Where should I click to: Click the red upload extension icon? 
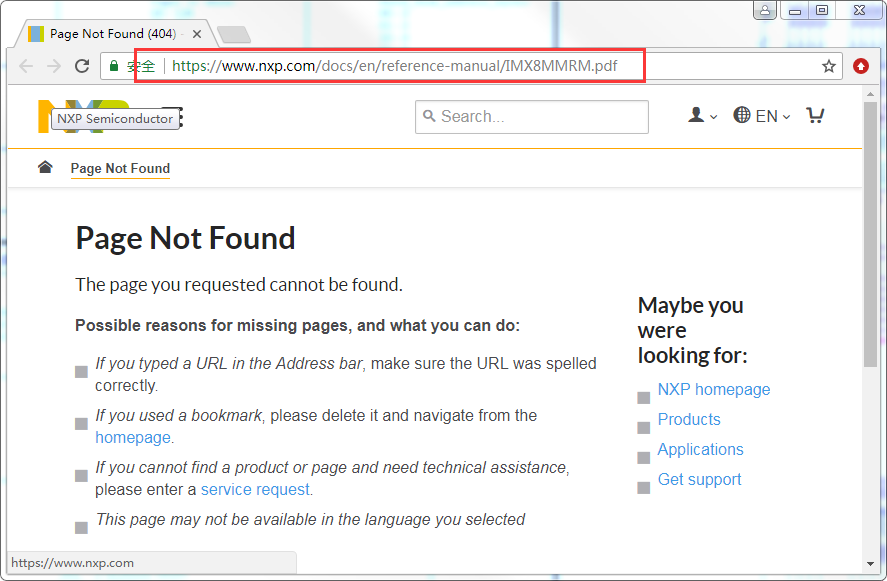861,66
